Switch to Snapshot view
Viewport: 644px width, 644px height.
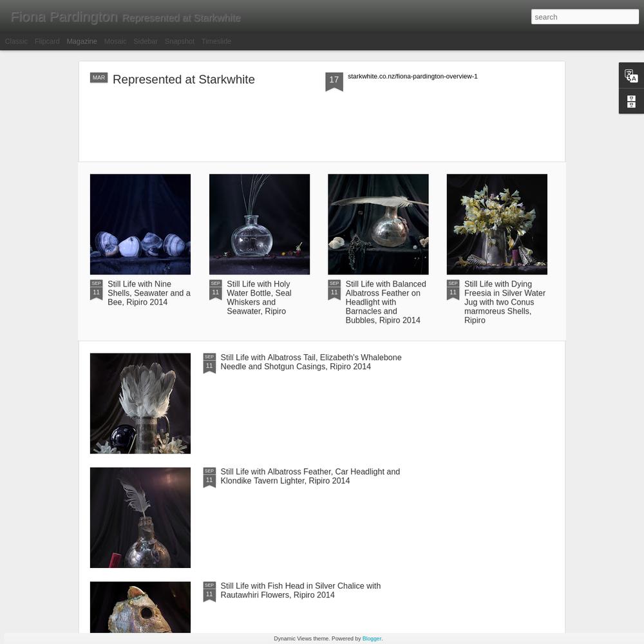pos(180,41)
